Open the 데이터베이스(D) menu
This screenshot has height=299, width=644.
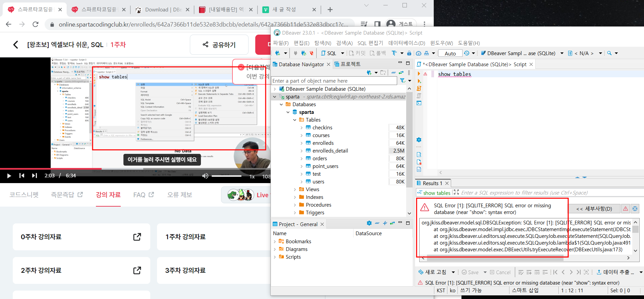(407, 43)
